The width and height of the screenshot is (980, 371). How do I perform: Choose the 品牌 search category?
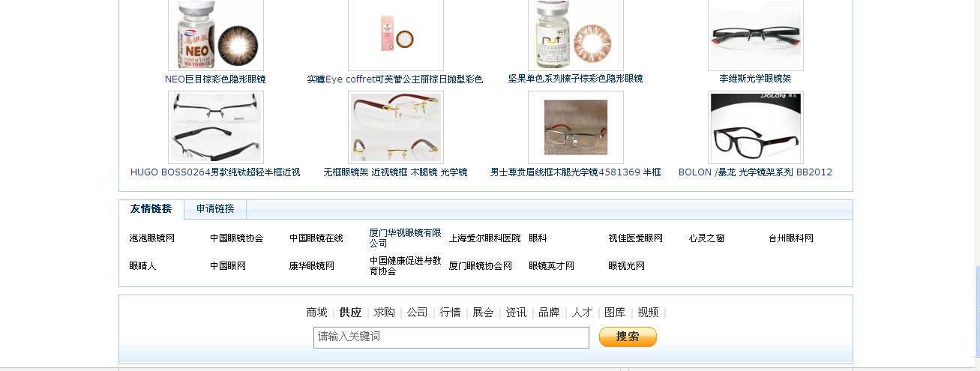pyautogui.click(x=549, y=313)
